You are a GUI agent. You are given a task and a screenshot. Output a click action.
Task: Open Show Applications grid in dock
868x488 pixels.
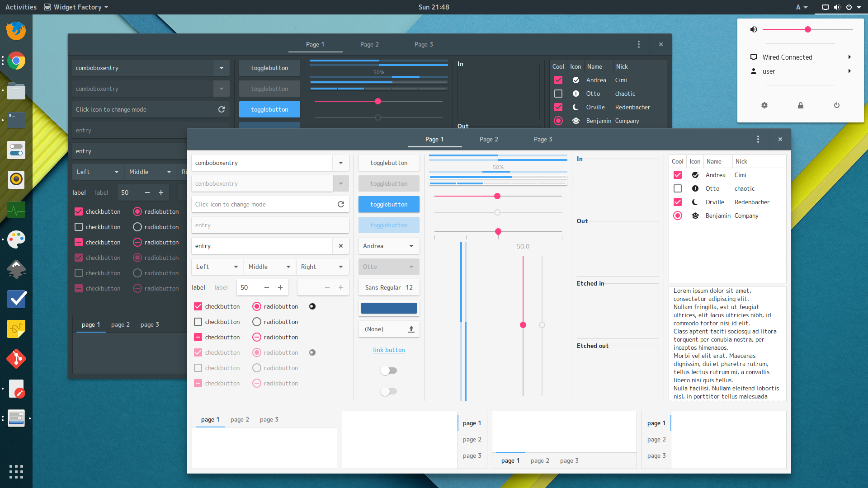click(16, 471)
